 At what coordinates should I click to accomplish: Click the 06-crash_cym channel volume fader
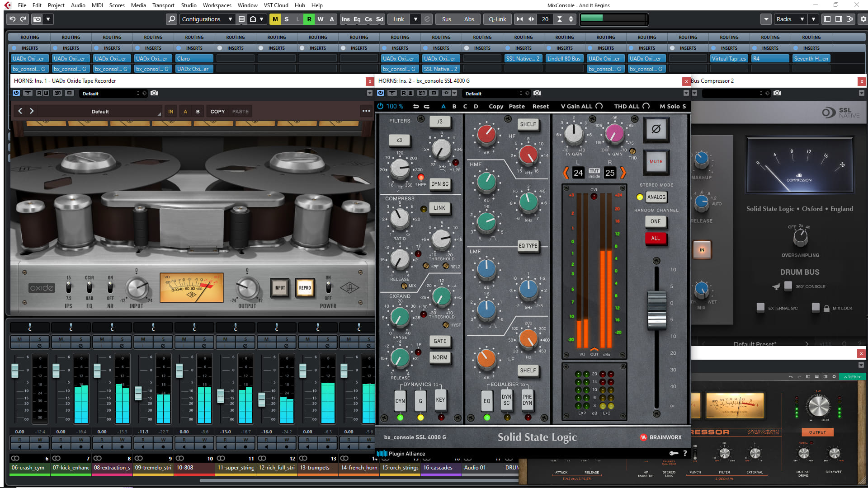15,371
